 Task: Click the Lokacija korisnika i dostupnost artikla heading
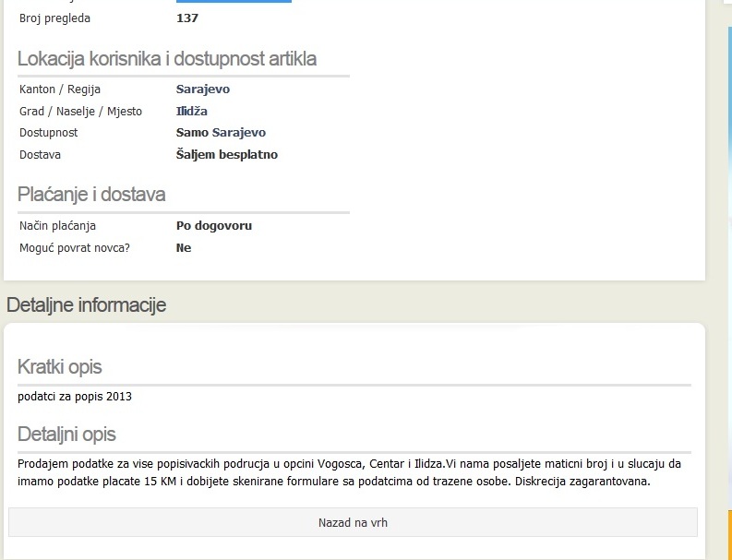click(166, 59)
